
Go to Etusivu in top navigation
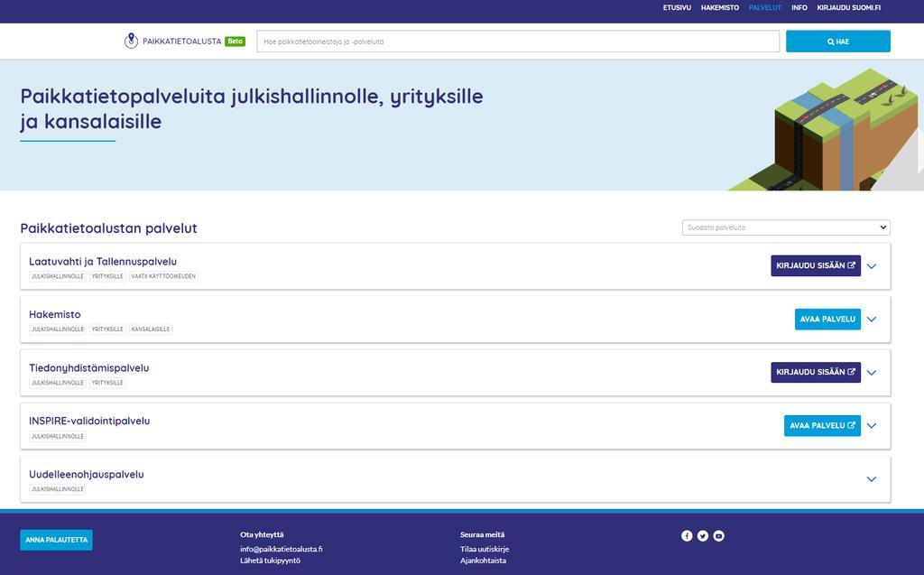pos(677,7)
